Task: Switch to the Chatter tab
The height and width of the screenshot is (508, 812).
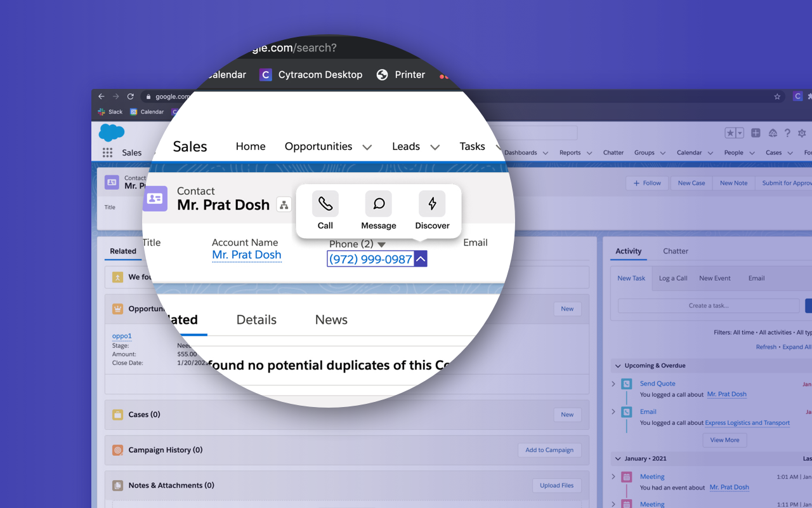Action: pyautogui.click(x=675, y=251)
